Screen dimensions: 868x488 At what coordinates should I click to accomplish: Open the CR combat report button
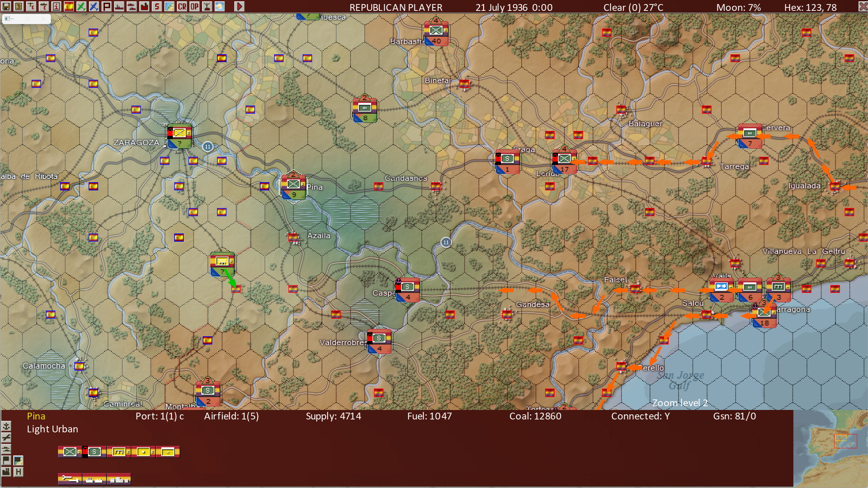tap(182, 6)
